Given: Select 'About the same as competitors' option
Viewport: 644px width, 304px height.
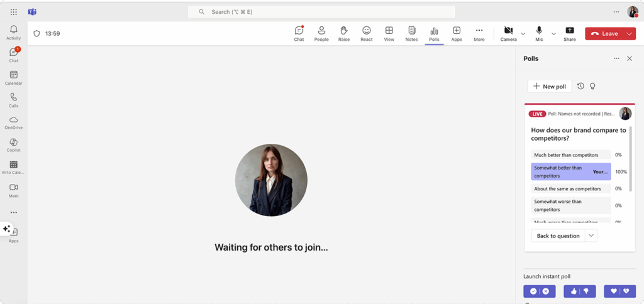Looking at the screenshot, I should pos(571,188).
